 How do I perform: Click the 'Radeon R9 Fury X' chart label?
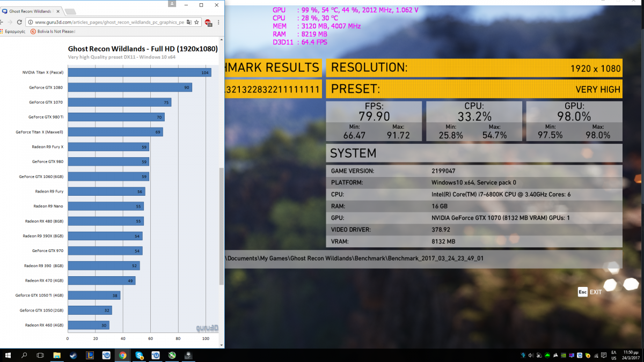pyautogui.click(x=48, y=146)
